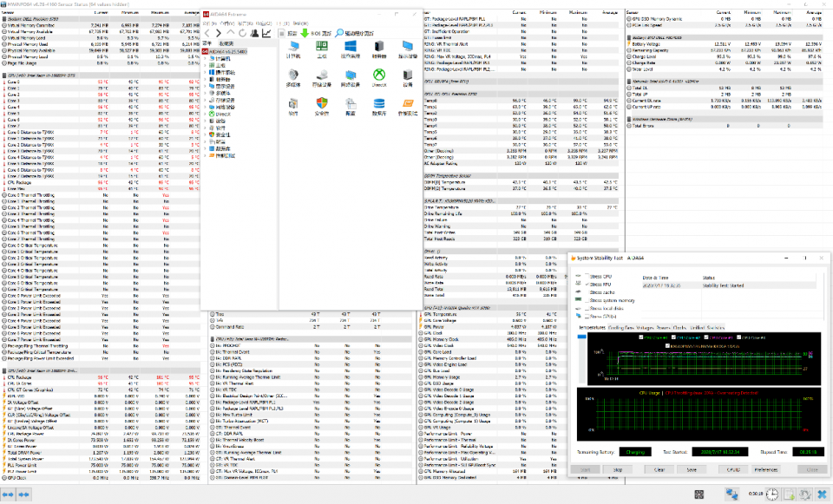Image resolution: width=833 pixels, height=504 pixels.
Task: Click the HWiNFO blue X close icon in bottom bar
Action: coord(822,494)
